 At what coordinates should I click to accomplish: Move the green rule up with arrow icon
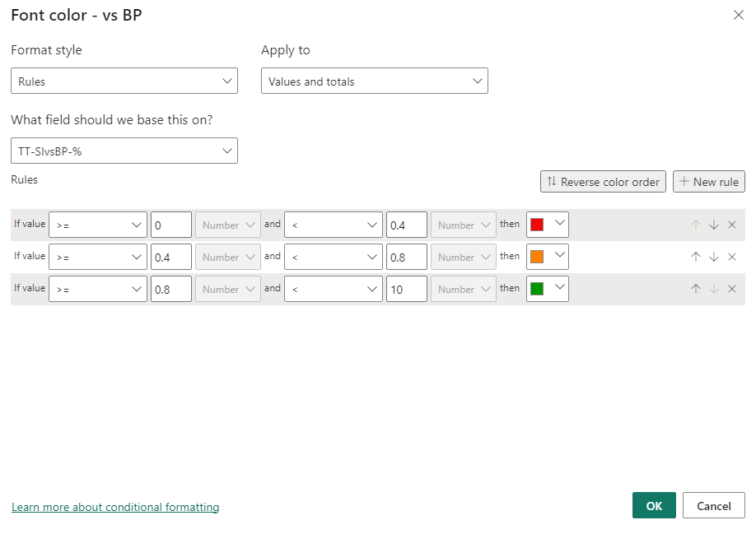point(696,289)
